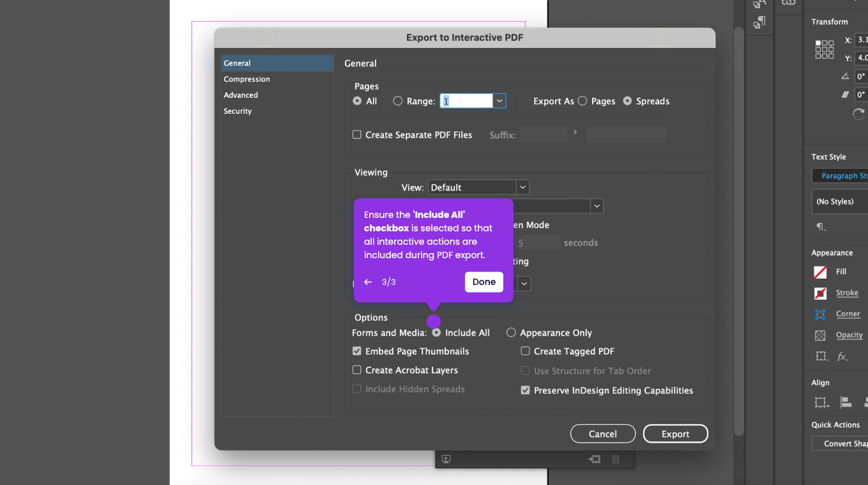Image resolution: width=868 pixels, height=485 pixels.
Task: Click the reference point locator grid in Transform
Action: 825,49
